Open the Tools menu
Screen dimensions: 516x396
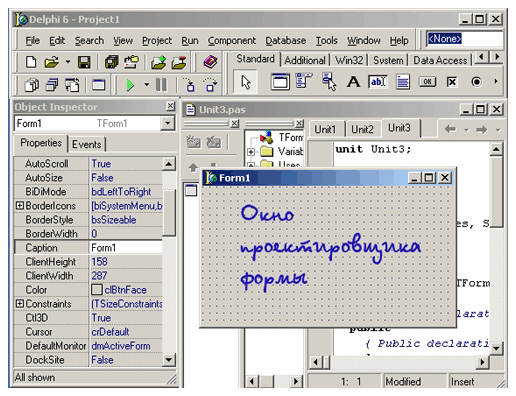327,41
